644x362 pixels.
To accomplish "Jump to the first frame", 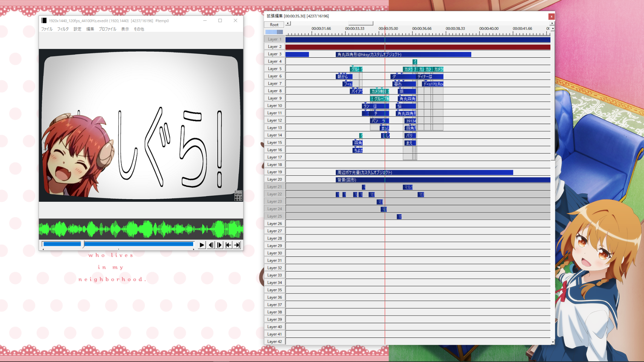I will 228,245.
